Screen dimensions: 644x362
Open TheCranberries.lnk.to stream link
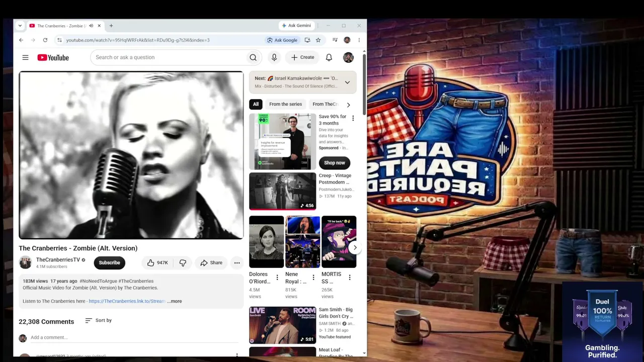tap(127, 301)
